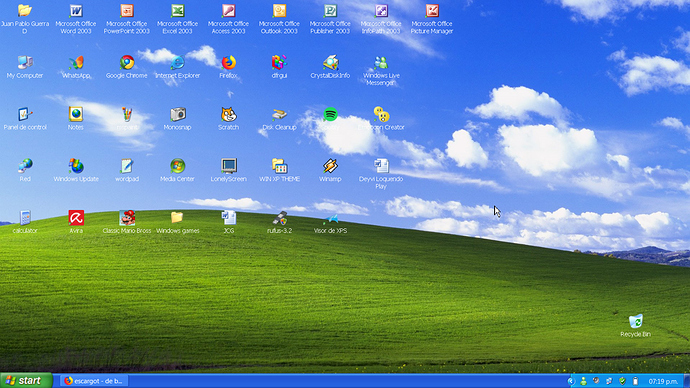This screenshot has height=388, width=690.
Task: Switch to escargot Firefox taskbar window
Action: [94, 381]
